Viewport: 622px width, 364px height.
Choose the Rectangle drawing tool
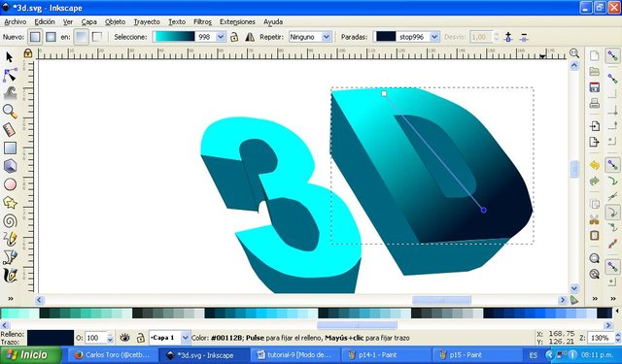[x=10, y=149]
